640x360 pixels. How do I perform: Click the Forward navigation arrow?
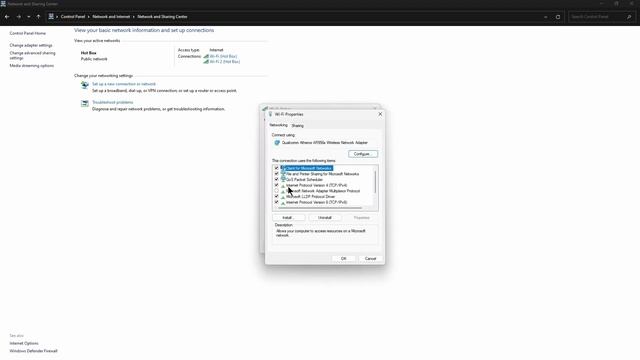(18, 17)
